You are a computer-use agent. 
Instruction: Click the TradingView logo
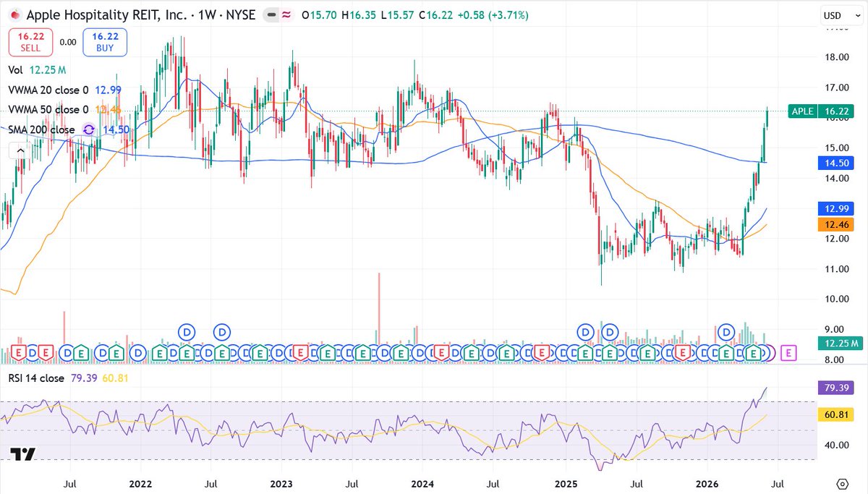click(x=22, y=455)
